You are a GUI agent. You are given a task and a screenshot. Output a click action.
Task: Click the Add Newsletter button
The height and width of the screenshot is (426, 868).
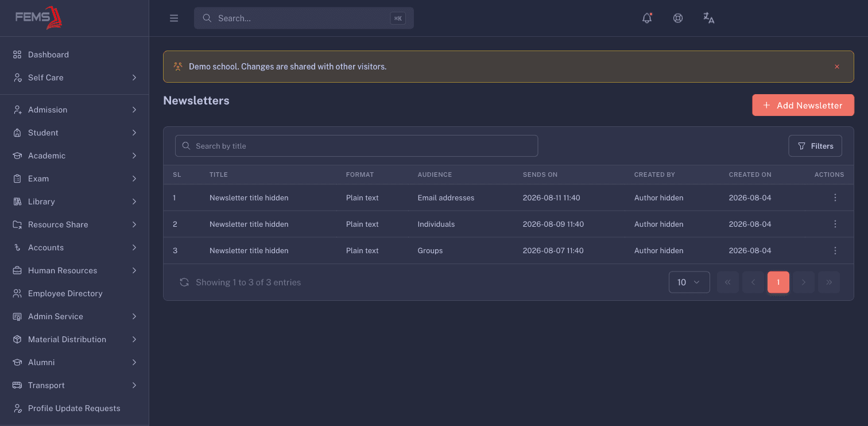pyautogui.click(x=803, y=105)
